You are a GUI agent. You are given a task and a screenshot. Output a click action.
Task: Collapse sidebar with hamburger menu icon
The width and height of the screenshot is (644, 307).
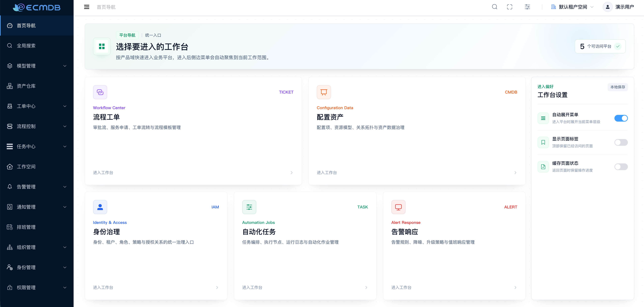(x=87, y=7)
